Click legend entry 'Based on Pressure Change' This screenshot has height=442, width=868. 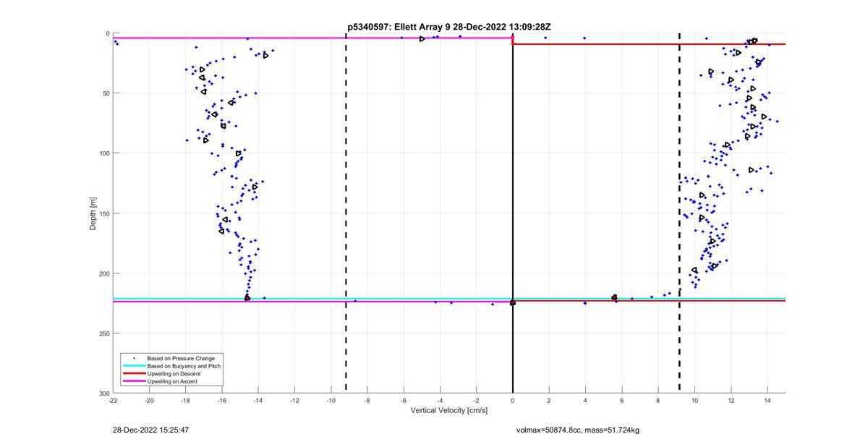point(181,358)
